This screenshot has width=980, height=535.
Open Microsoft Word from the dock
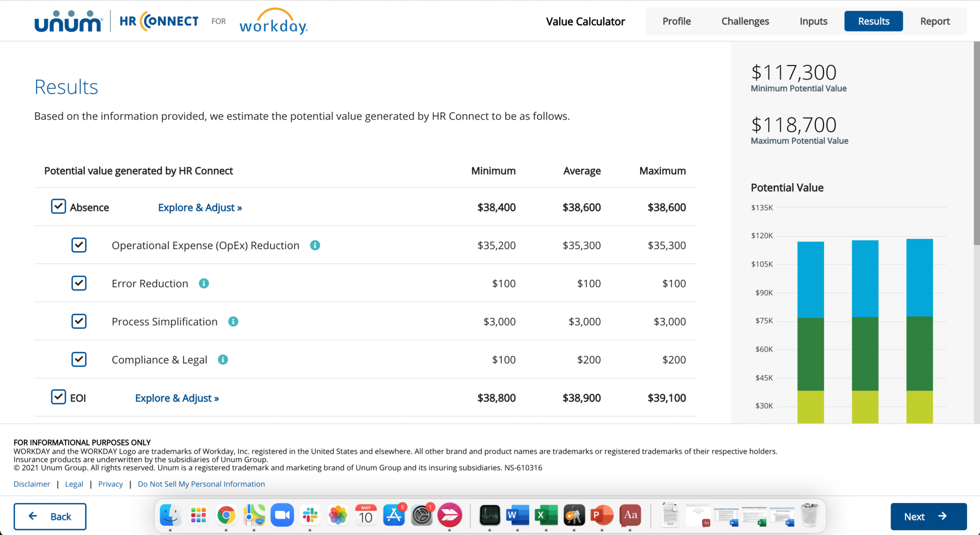point(518,515)
